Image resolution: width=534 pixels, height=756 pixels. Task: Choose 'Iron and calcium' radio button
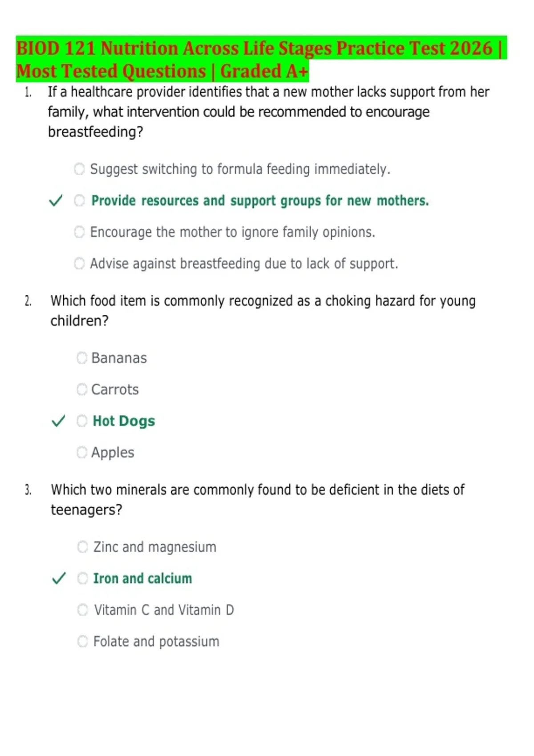[83, 578]
